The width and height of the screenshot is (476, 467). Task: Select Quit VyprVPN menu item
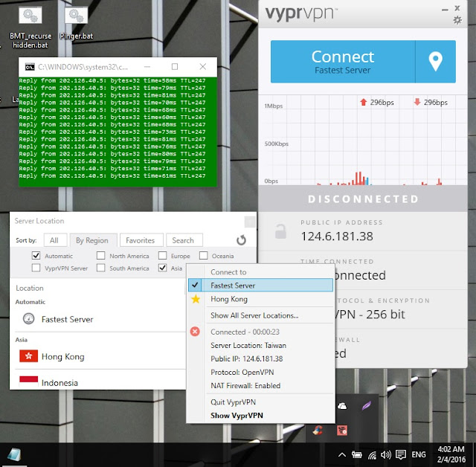(x=260, y=402)
